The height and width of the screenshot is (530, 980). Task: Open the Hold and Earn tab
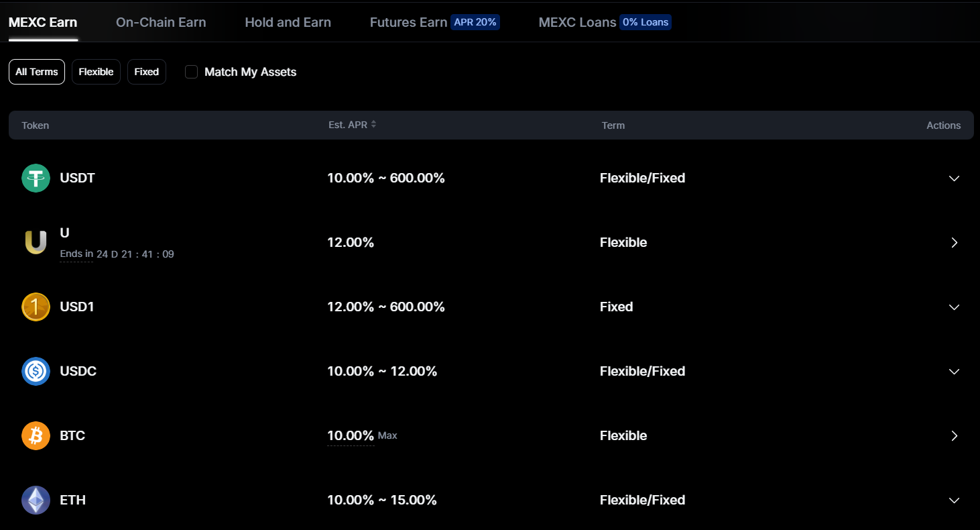288,22
